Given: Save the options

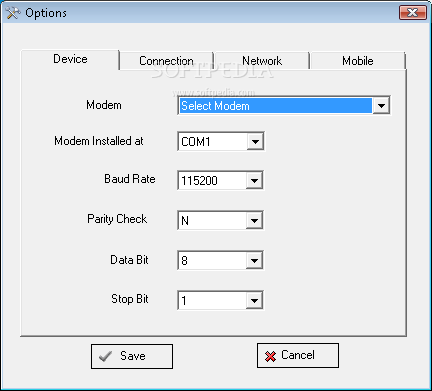Looking at the screenshot, I should (132, 356).
